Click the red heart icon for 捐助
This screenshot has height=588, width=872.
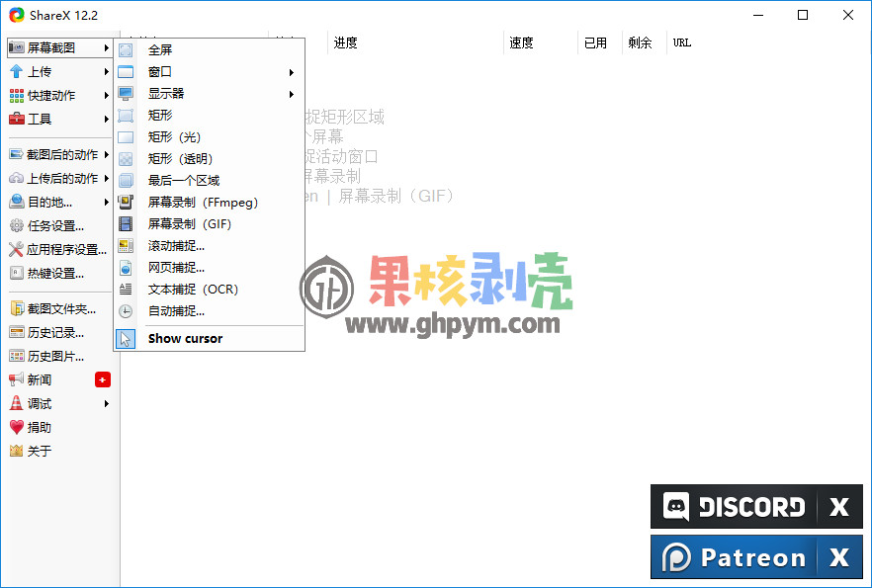point(17,427)
